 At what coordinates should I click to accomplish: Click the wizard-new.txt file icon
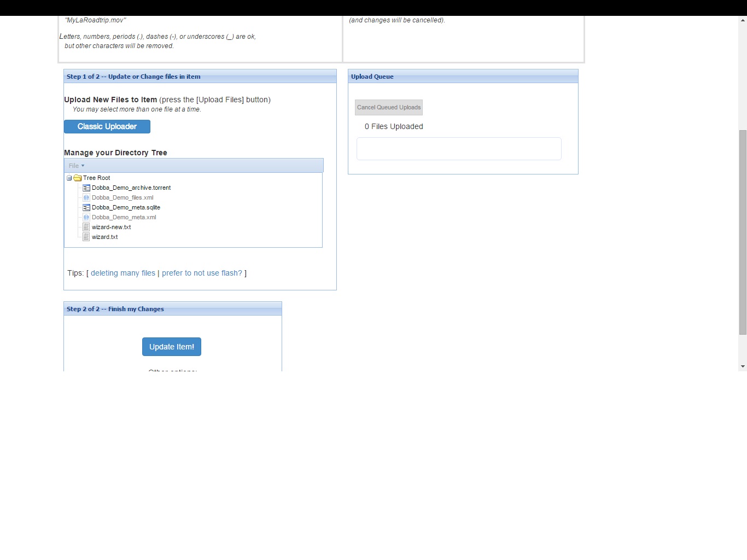tap(86, 227)
